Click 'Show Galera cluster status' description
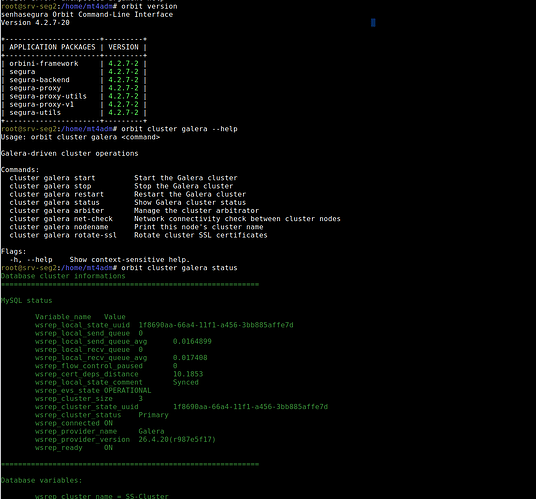 [190, 203]
